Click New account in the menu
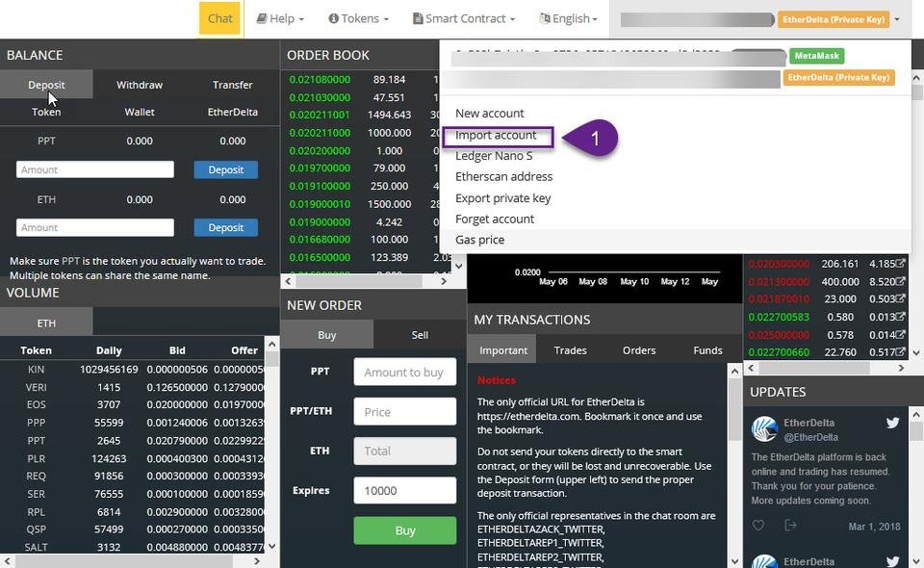The image size is (924, 568). (x=489, y=114)
